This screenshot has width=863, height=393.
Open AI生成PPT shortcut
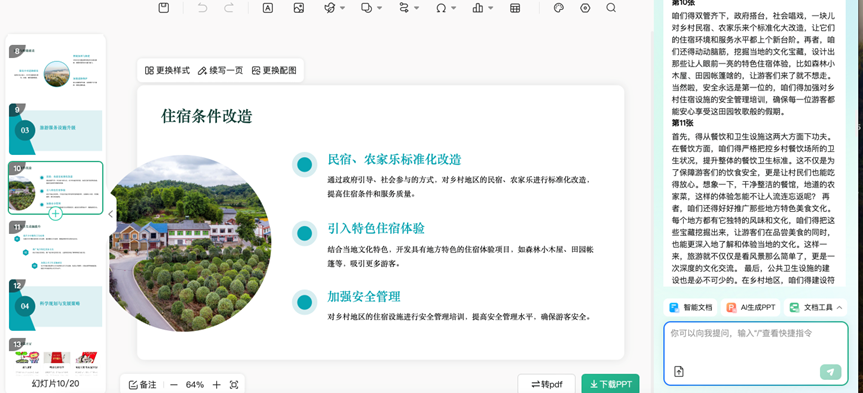click(x=751, y=307)
